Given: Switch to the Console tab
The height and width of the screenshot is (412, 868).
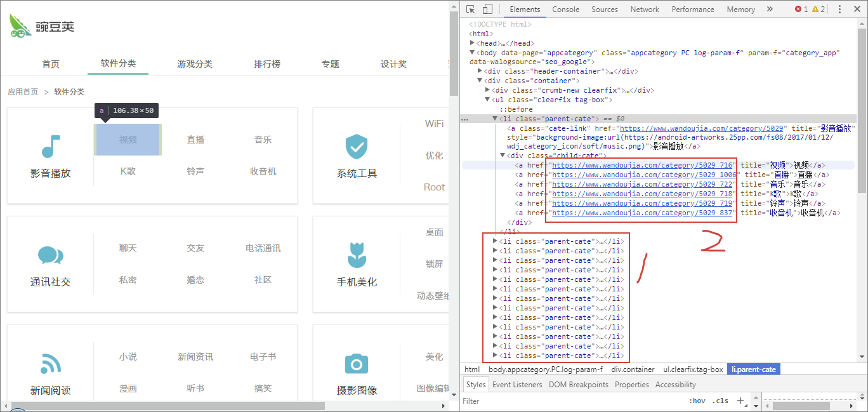Looking at the screenshot, I should click(x=565, y=10).
